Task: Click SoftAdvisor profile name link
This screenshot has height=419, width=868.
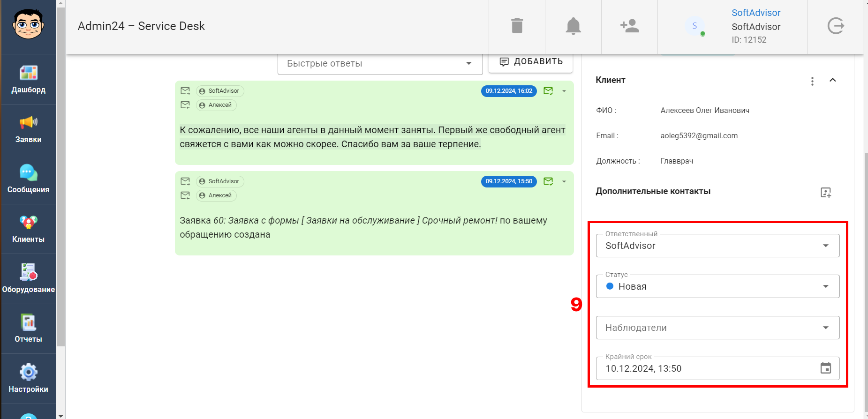Action: (x=755, y=13)
